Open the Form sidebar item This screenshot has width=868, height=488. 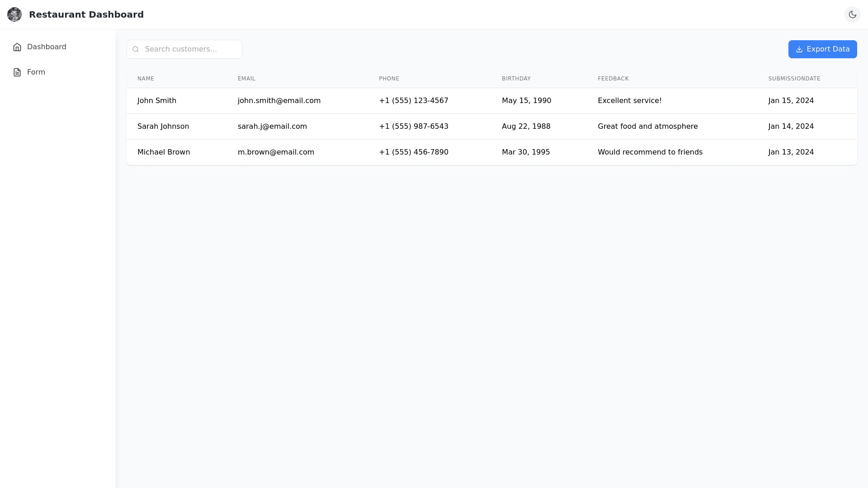(x=36, y=72)
